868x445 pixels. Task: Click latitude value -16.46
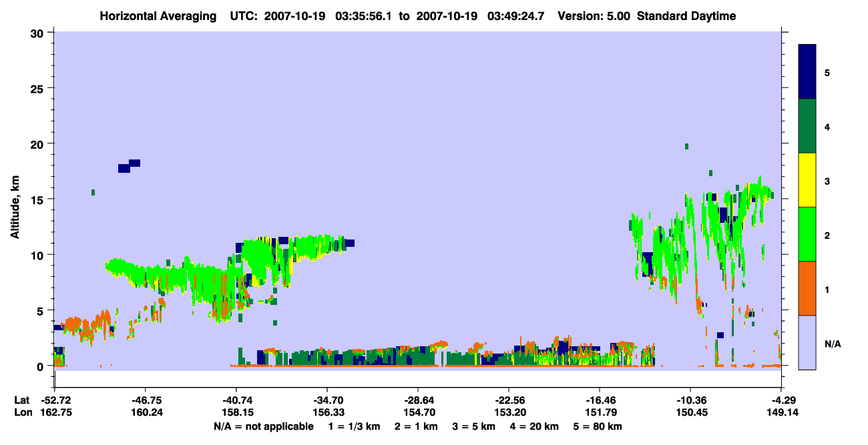coord(600,400)
